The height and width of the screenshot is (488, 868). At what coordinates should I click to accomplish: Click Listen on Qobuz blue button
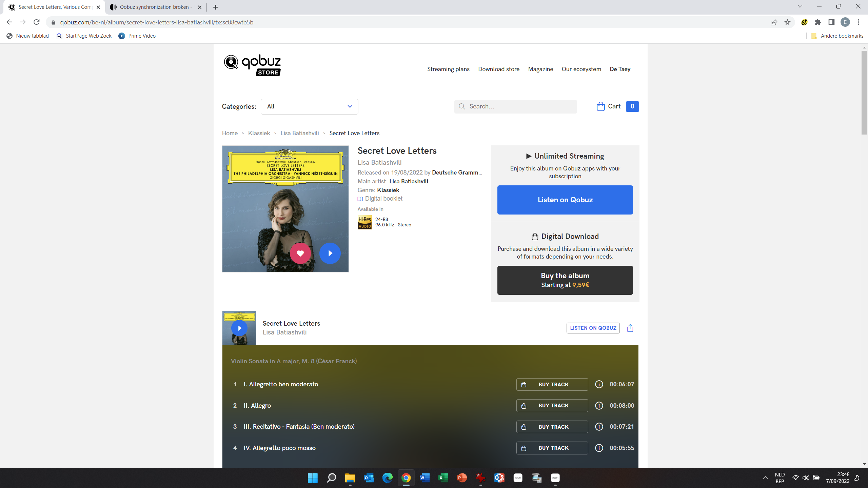coord(565,200)
